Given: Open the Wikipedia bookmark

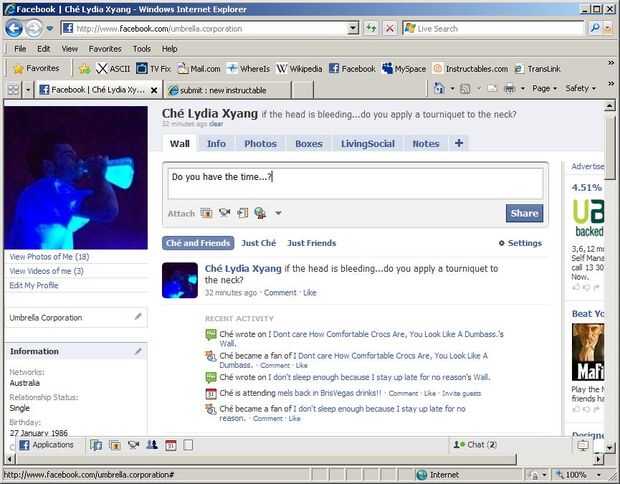Looking at the screenshot, I should point(299,69).
